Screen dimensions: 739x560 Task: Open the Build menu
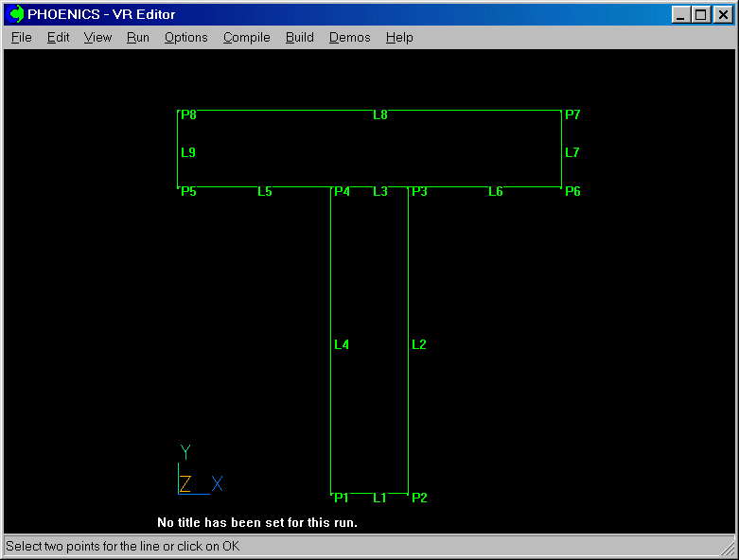point(299,38)
